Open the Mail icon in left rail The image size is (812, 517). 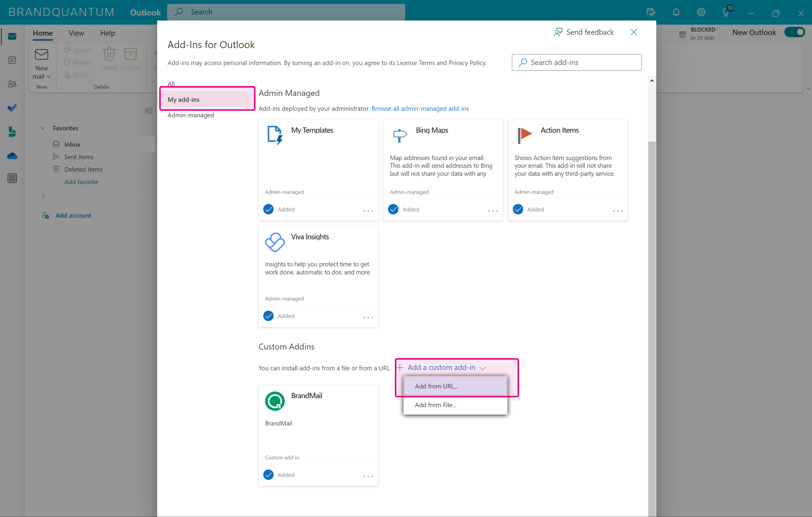tap(12, 36)
